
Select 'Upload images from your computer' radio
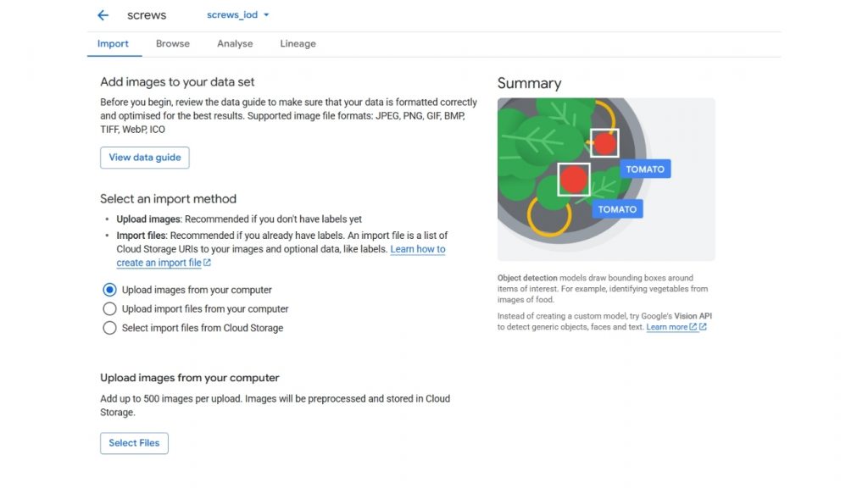(109, 290)
